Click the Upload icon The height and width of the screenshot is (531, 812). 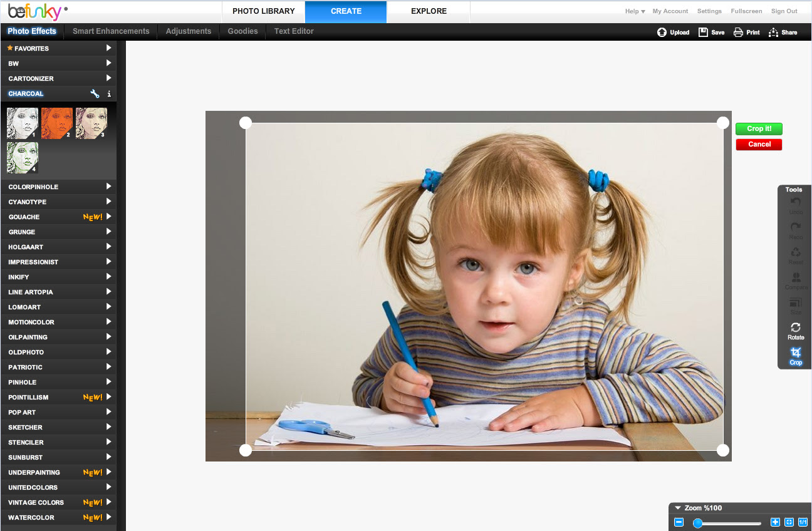tap(662, 32)
